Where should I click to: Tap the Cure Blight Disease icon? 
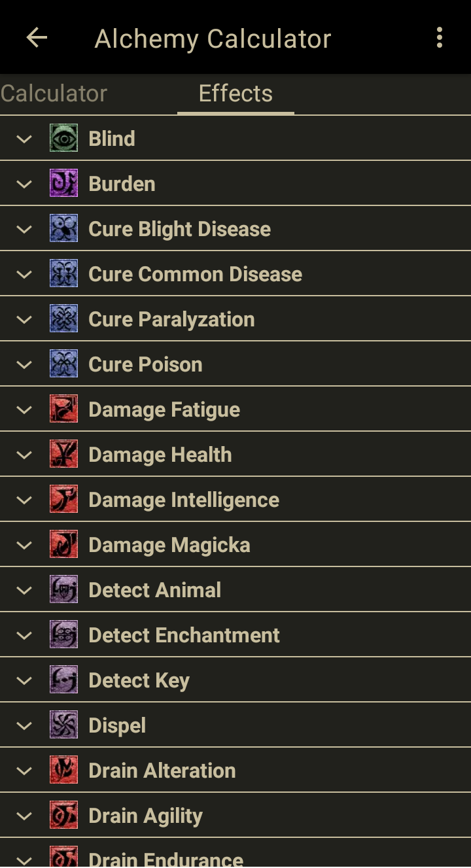[x=63, y=228]
